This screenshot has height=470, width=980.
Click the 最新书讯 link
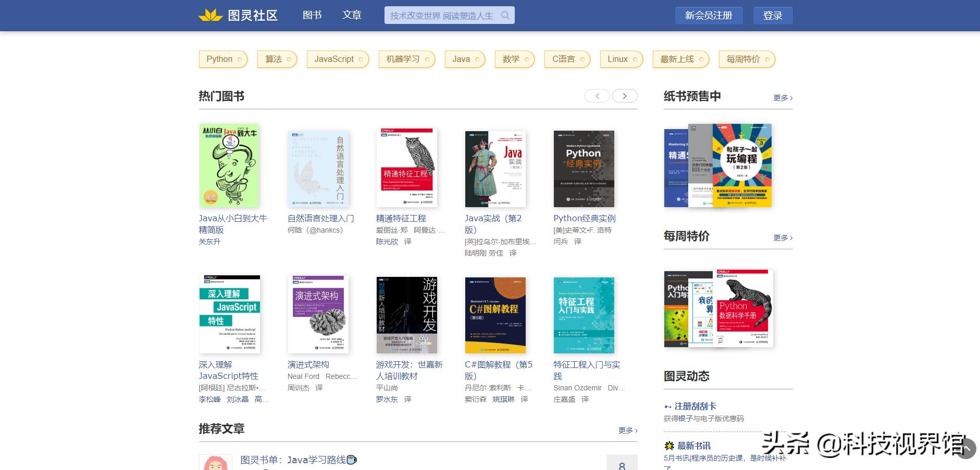(x=694, y=446)
